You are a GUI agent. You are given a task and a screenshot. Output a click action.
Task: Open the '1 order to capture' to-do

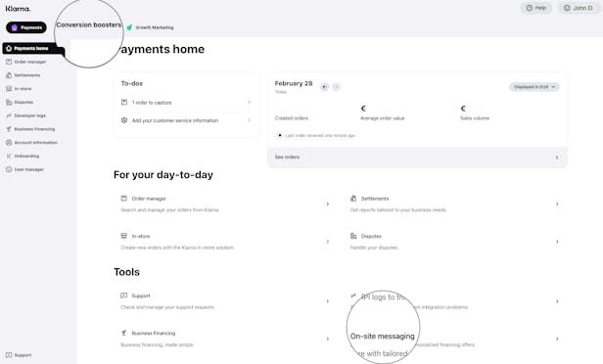(186, 102)
